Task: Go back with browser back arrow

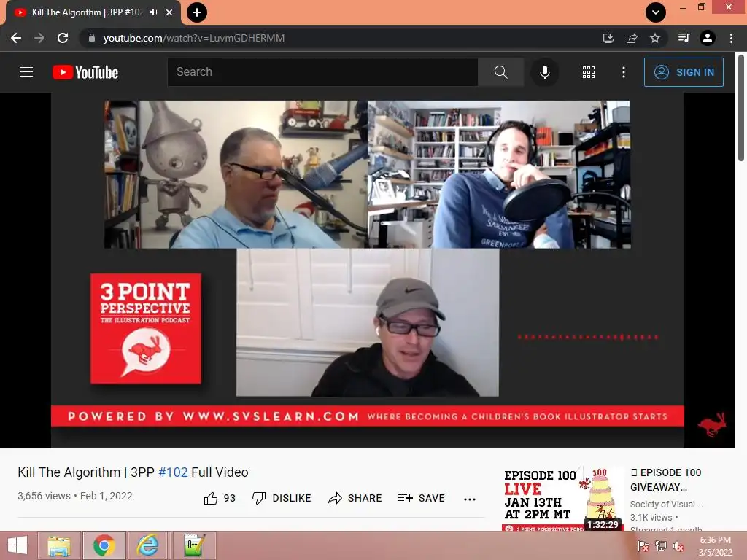Action: click(16, 38)
